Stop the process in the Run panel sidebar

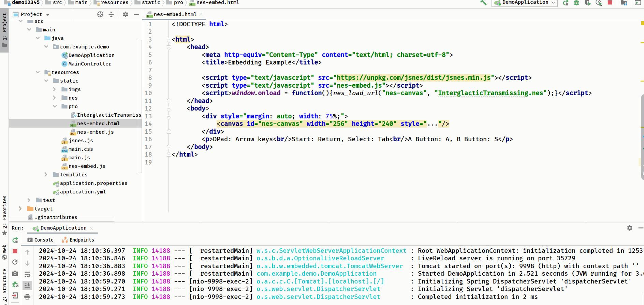(15, 251)
